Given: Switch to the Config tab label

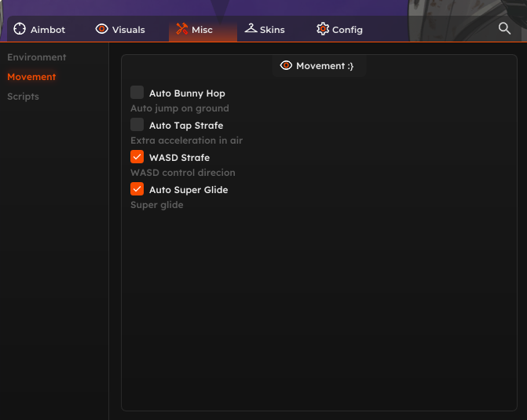Looking at the screenshot, I should [347, 30].
